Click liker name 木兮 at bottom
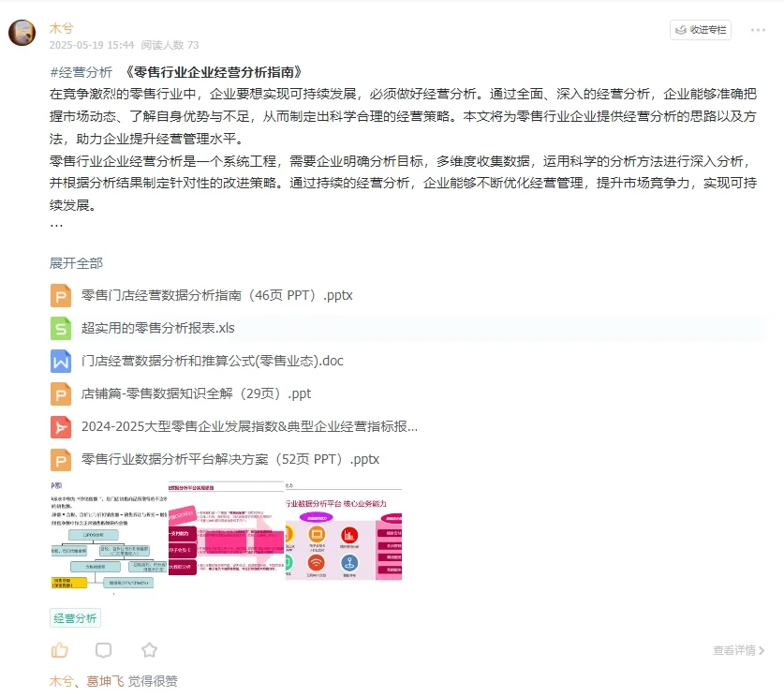This screenshot has width=784, height=697. click(x=61, y=681)
